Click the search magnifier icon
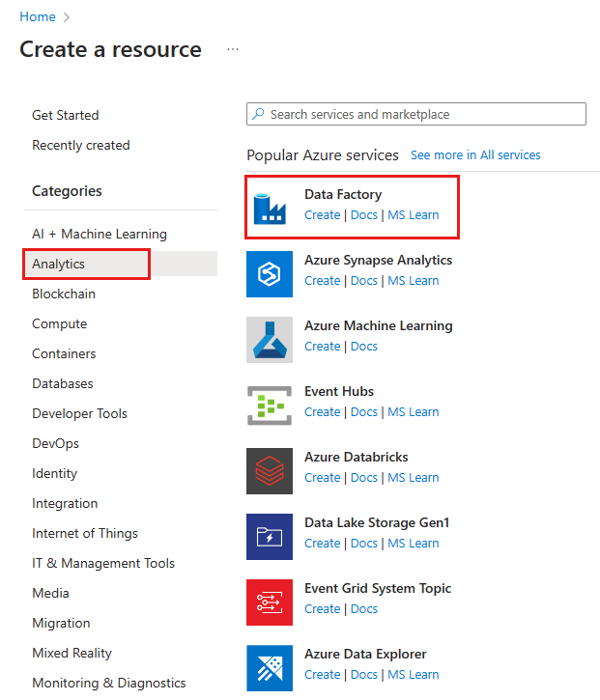The height and width of the screenshot is (700, 600). [258, 114]
